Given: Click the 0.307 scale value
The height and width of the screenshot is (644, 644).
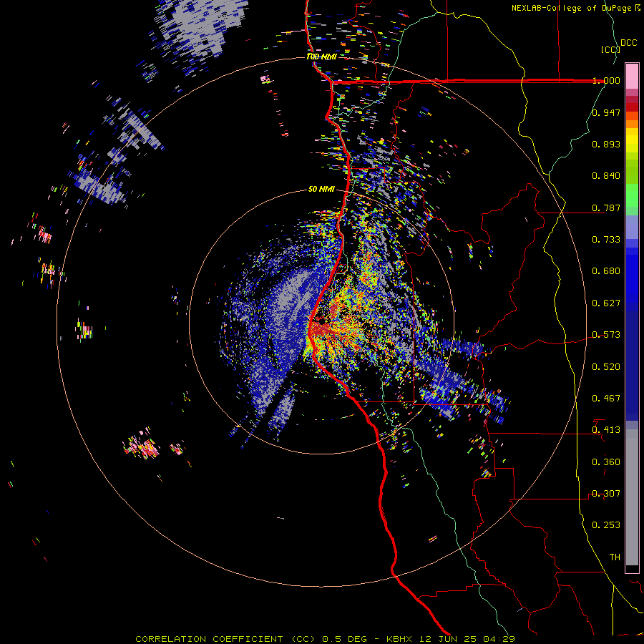Looking at the screenshot, I should (x=606, y=494).
